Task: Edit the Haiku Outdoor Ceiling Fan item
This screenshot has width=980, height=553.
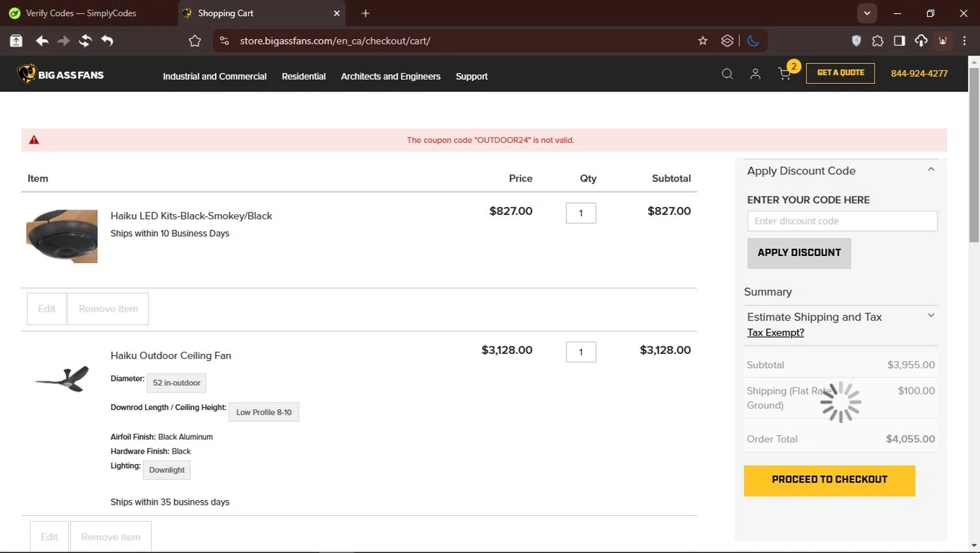Action: pyautogui.click(x=50, y=537)
